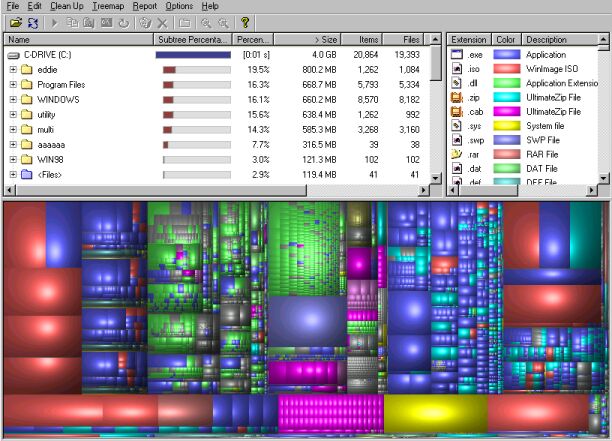
Task: Expand the aaaaaa folder tree node
Action: click(13, 144)
